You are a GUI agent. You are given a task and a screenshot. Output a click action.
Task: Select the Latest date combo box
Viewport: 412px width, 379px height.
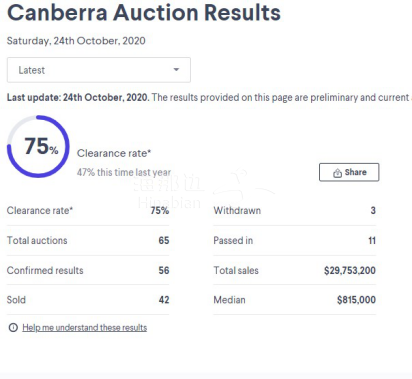[x=99, y=70]
